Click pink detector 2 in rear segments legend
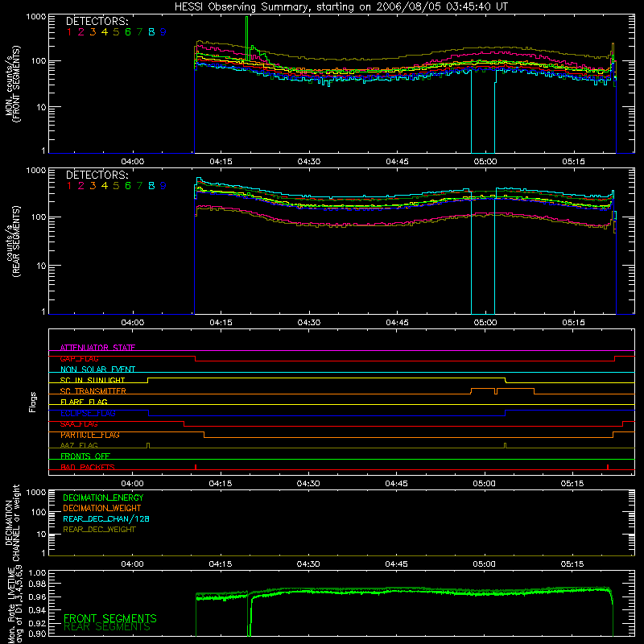This screenshot has height=644, width=644. (81, 186)
